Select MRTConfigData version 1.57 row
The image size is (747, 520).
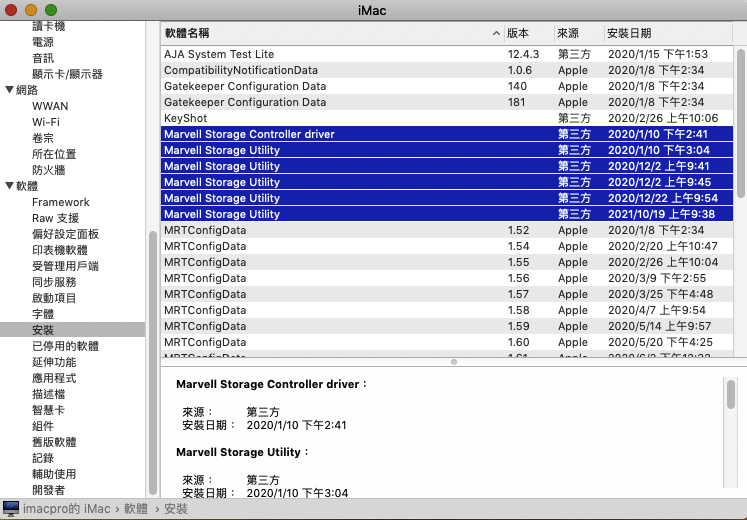[x=447, y=294]
